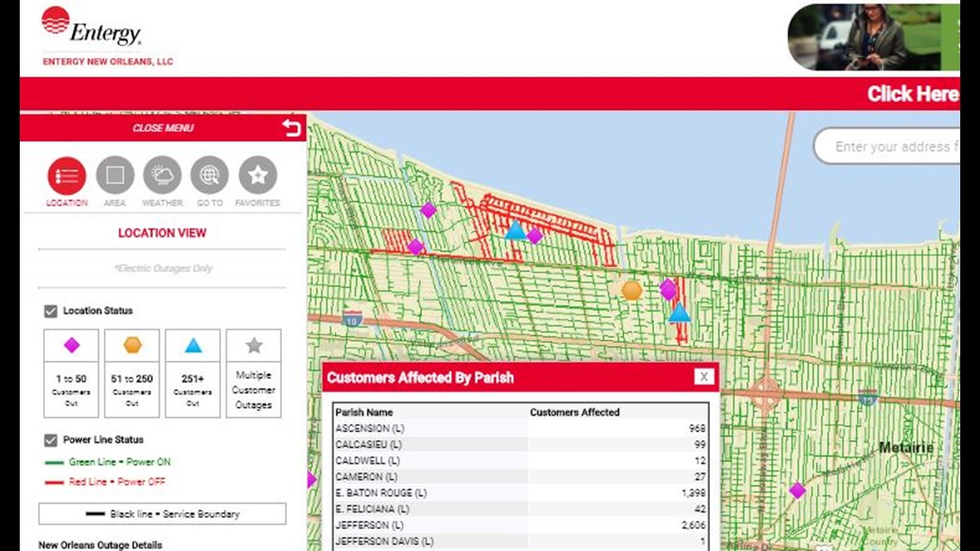Select the Weather icon in menu
The image size is (980, 551).
point(162,175)
